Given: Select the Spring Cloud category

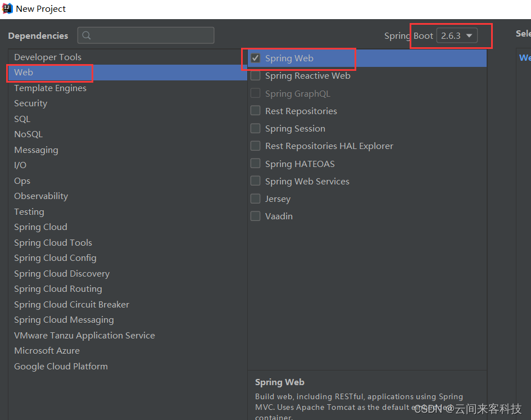Looking at the screenshot, I should [x=128, y=227].
